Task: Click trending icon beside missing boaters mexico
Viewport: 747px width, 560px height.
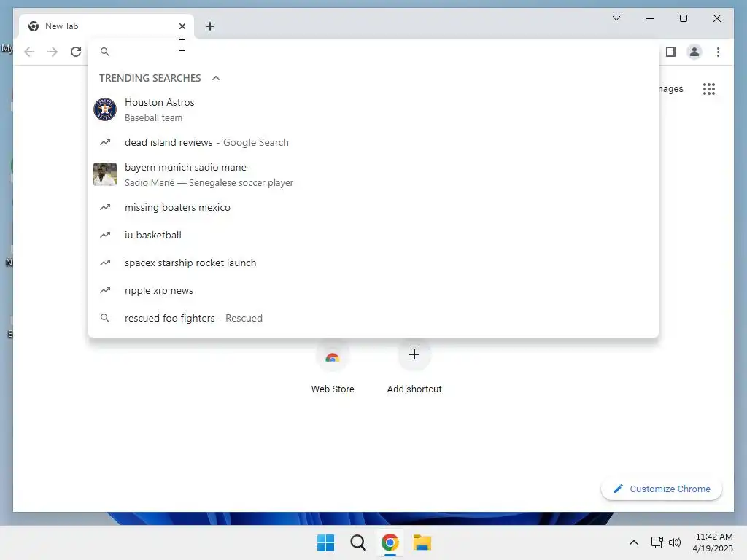Action: click(105, 207)
